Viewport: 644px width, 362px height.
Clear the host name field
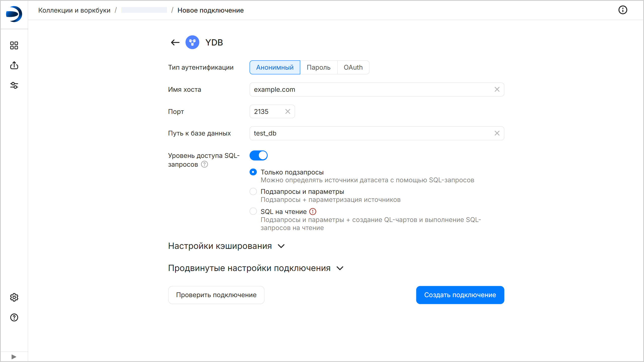497,89
